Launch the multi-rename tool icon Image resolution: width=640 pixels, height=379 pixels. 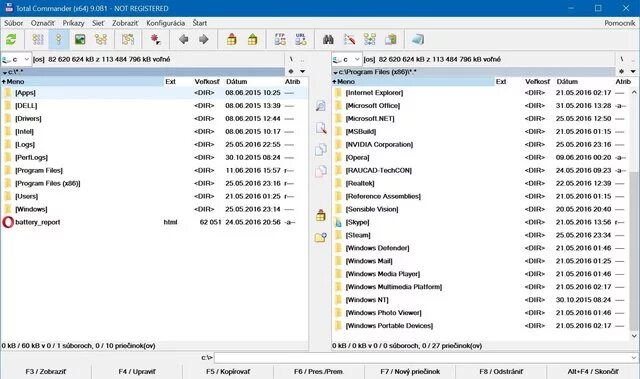[x=349, y=40]
